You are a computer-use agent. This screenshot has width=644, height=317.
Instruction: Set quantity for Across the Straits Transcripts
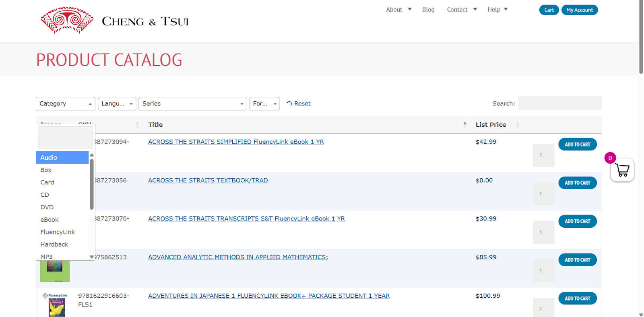point(544,233)
